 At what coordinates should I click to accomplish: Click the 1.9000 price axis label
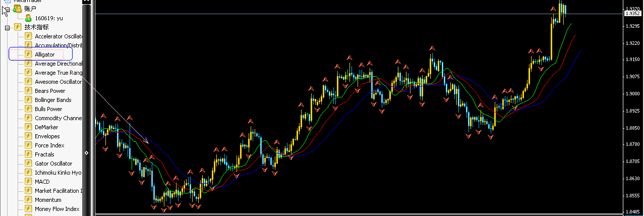(x=633, y=94)
